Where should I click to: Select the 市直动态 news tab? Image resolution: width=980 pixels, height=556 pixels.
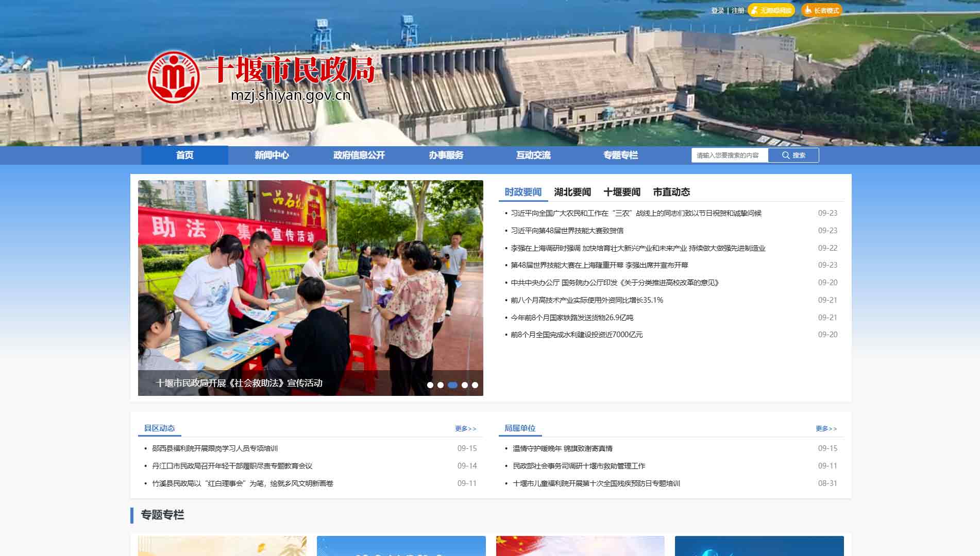pos(671,192)
